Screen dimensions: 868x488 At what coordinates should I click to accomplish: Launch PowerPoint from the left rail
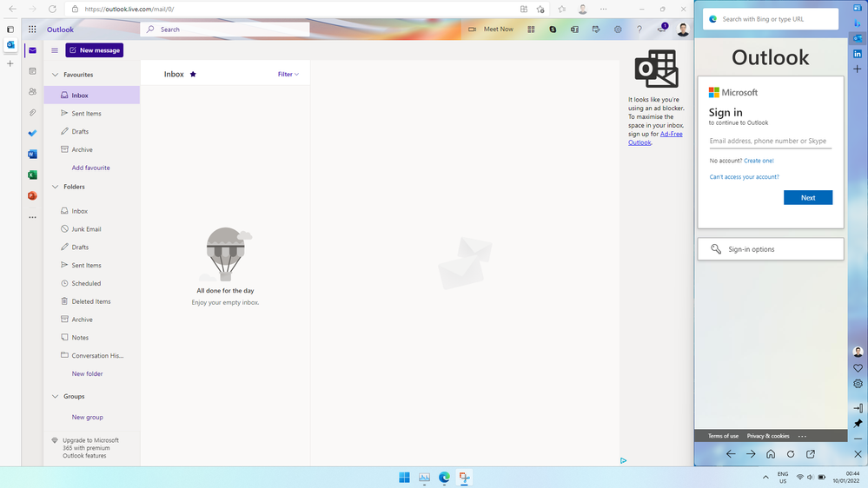33,196
